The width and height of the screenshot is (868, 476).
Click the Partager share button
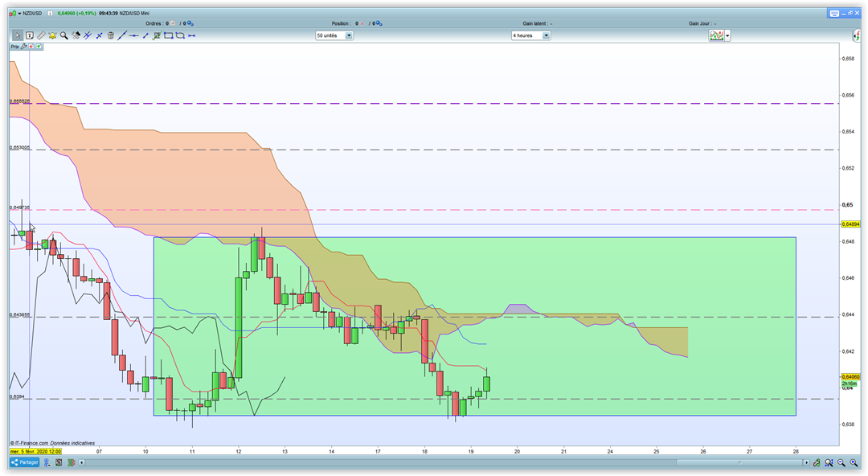click(x=24, y=462)
